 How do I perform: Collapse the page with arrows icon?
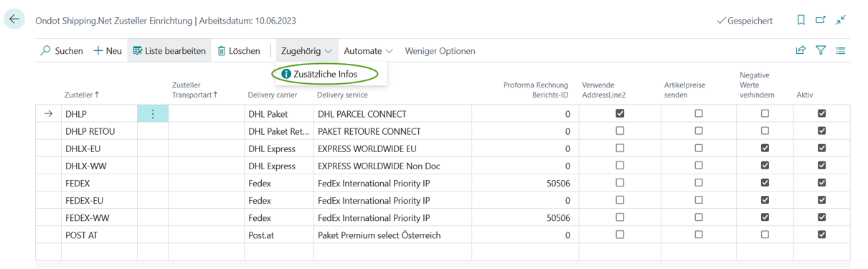click(841, 20)
